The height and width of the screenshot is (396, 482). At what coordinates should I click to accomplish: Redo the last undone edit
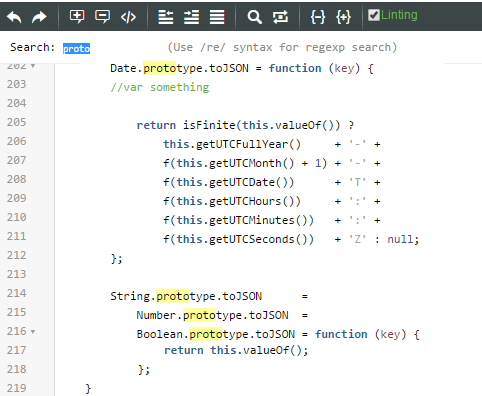pyautogui.click(x=39, y=17)
